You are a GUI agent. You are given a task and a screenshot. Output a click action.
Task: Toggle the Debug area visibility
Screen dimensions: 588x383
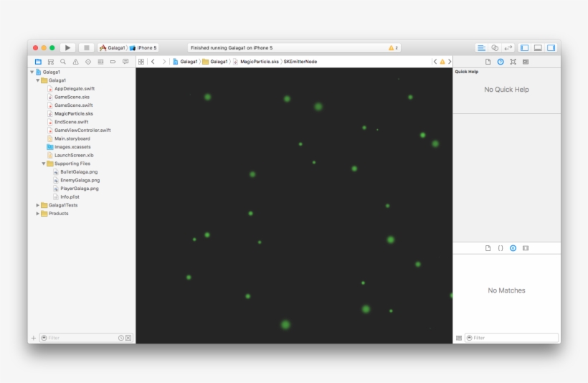point(538,47)
